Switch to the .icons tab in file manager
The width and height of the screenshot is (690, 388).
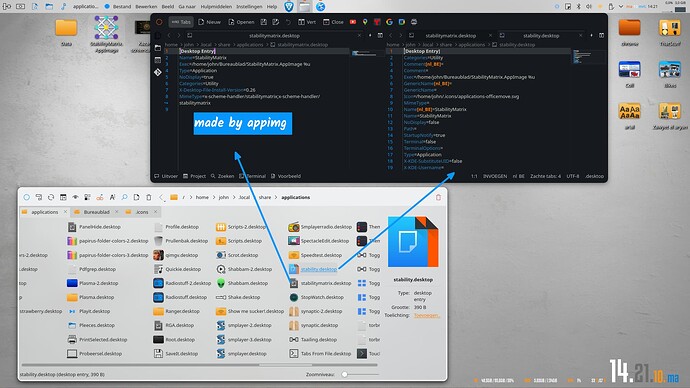tap(142, 212)
